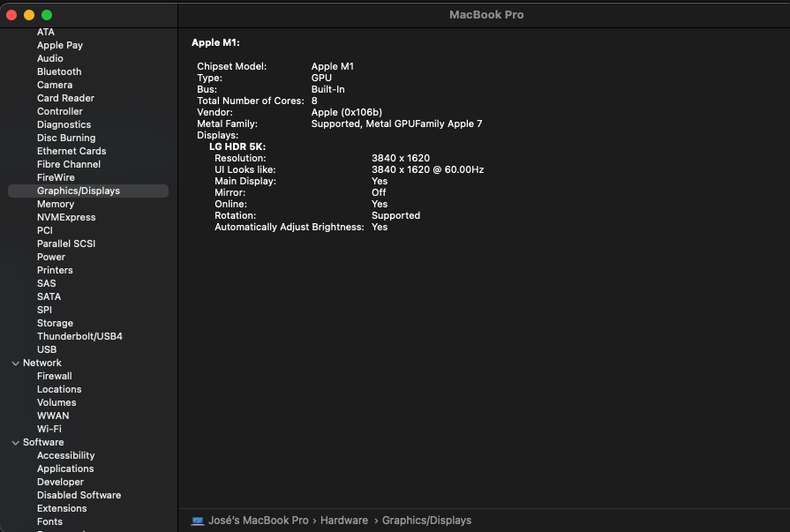
Task: Open the Audio hardware section
Action: [50, 58]
